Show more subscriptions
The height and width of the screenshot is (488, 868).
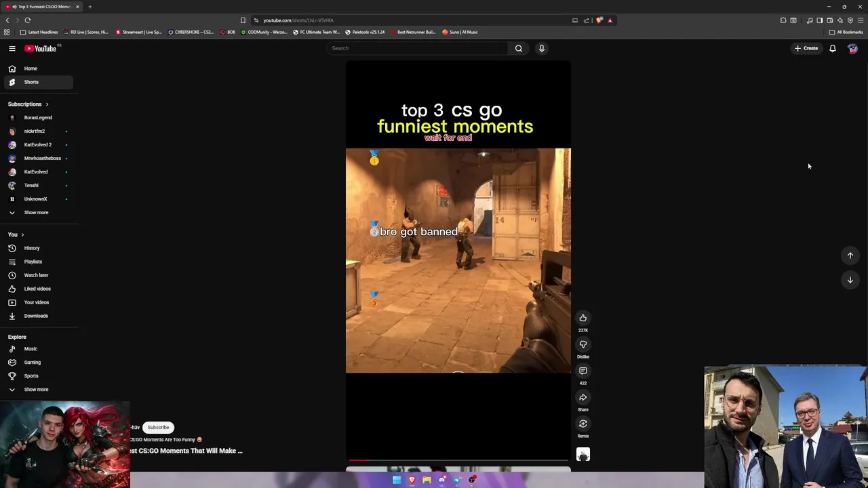tap(38, 213)
